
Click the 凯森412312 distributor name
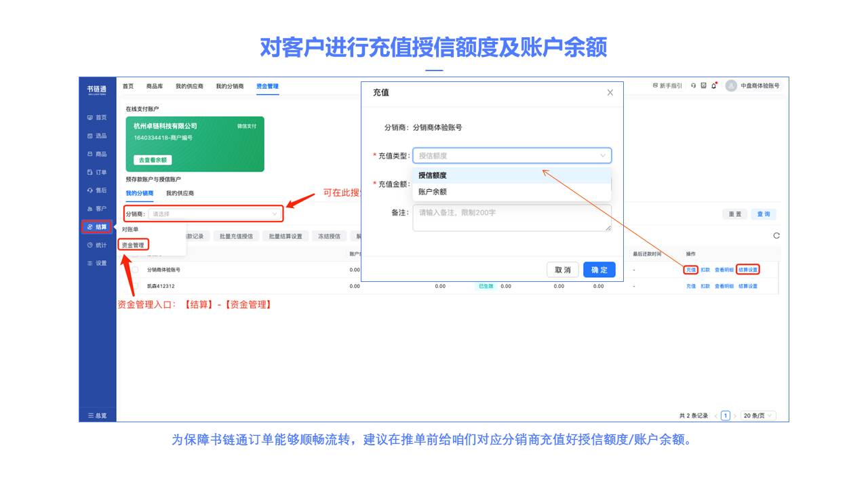coord(160,286)
